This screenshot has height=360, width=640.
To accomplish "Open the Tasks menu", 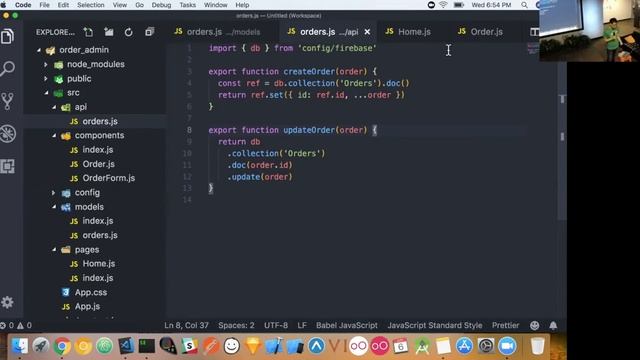I will coord(187,5).
